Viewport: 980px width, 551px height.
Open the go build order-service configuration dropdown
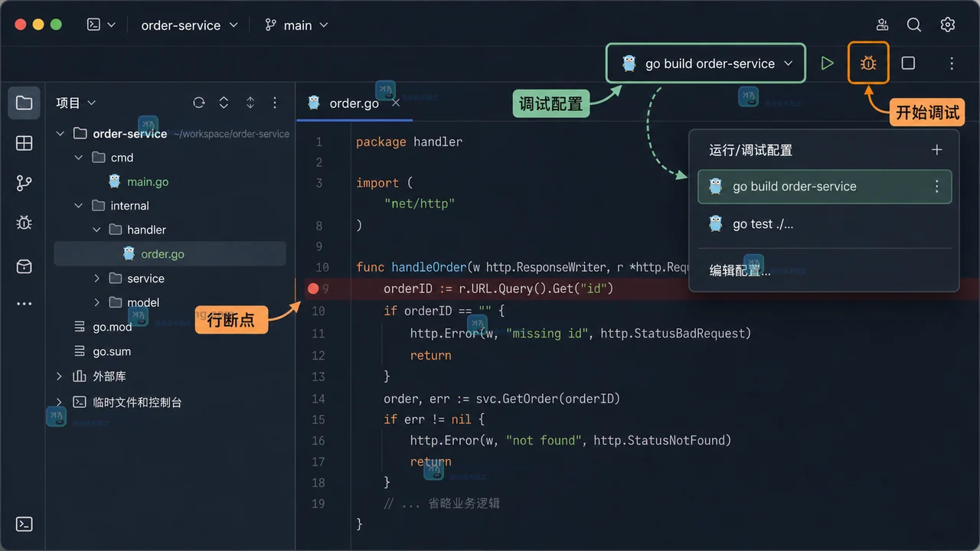[706, 64]
